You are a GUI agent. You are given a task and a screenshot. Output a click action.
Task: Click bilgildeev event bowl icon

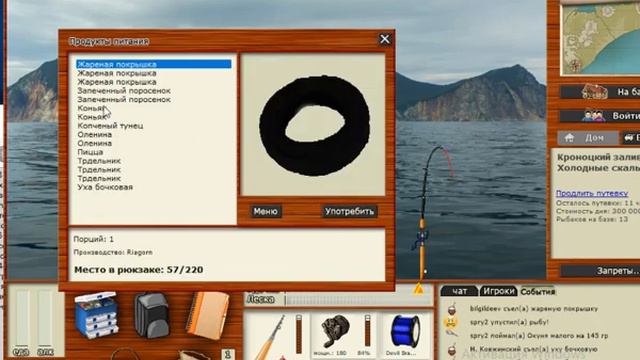451,309
